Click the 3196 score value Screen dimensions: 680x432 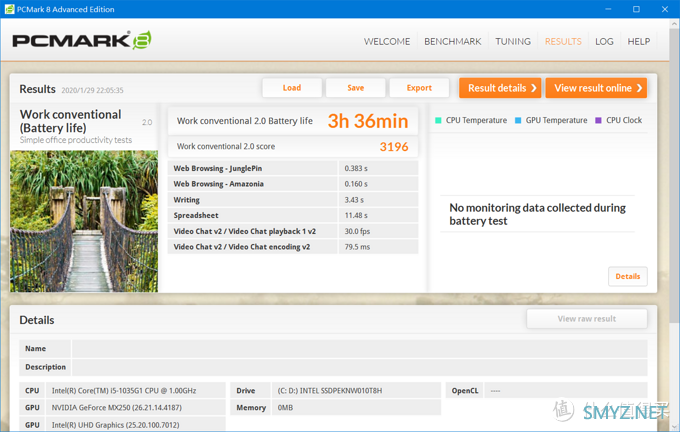click(x=394, y=147)
